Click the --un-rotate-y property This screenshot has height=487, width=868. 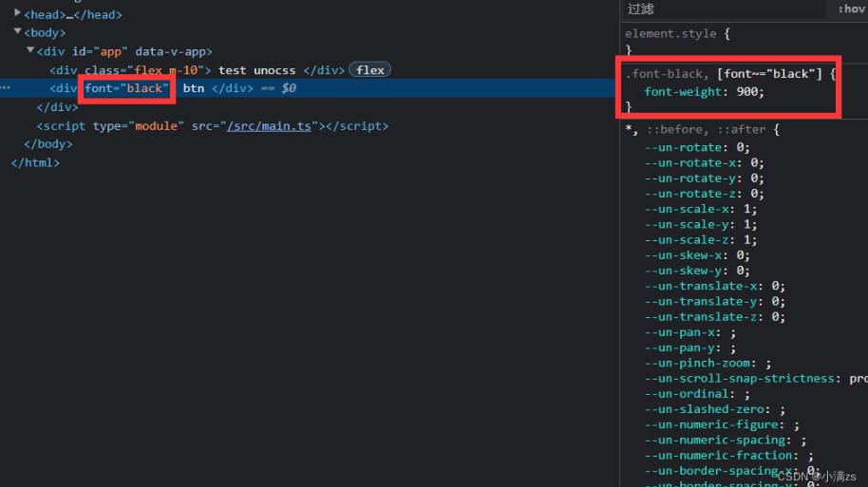(689, 178)
